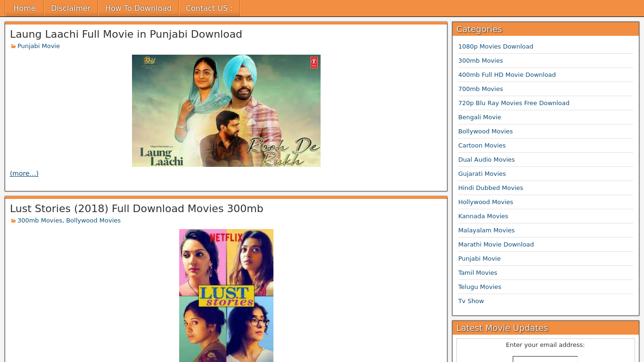Open Lust Stories (2018) post title
Screen dimensions: 644x362
click(x=137, y=208)
